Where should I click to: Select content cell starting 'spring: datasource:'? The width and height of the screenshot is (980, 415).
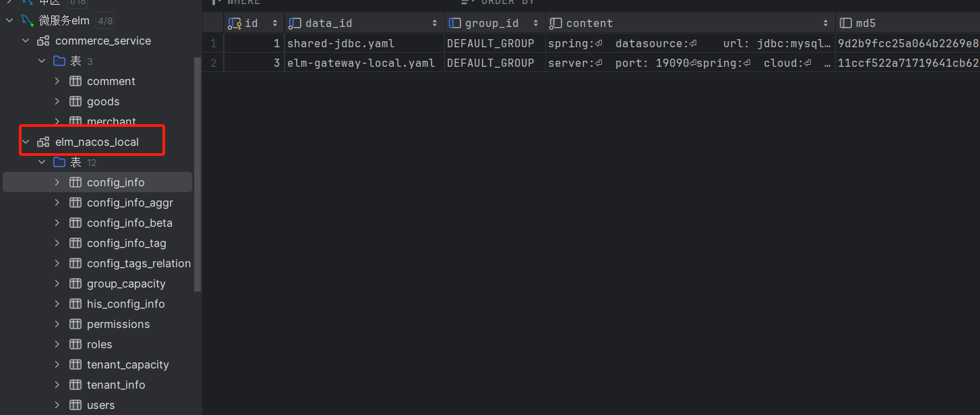pos(690,43)
